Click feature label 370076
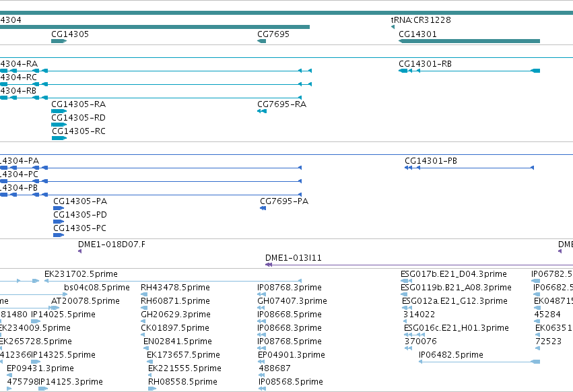Screen dimensions: 573x392 (x=420, y=342)
